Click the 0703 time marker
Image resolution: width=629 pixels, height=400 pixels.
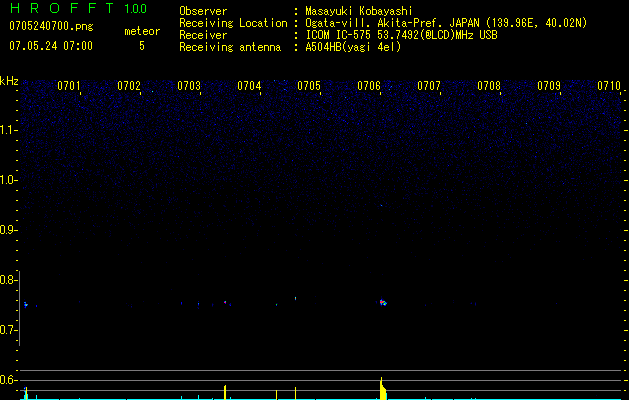click(x=189, y=86)
